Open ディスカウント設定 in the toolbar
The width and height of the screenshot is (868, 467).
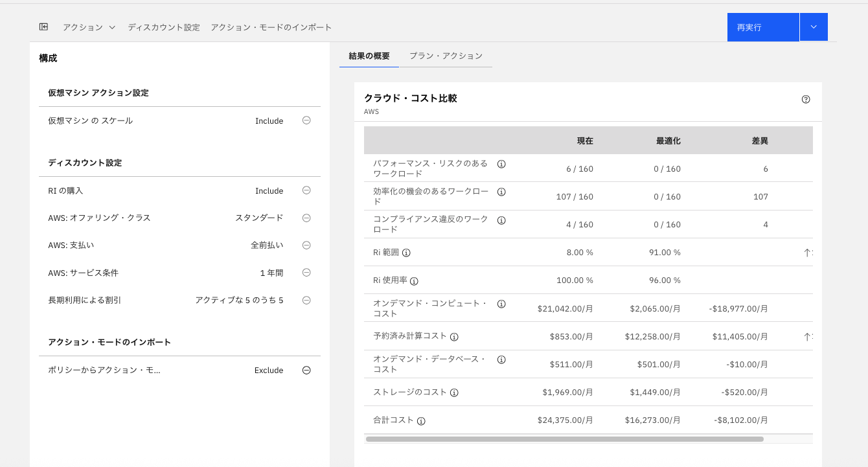coord(164,27)
